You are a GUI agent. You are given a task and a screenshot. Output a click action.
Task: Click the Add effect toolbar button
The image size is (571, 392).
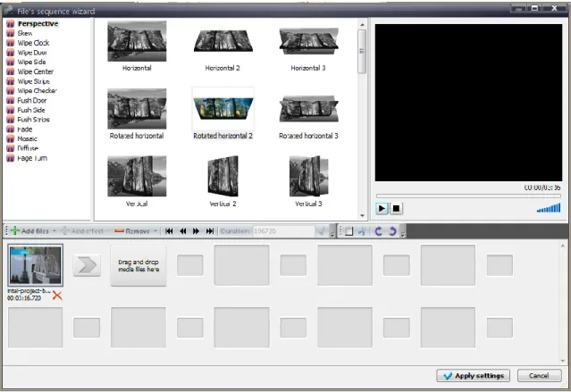coord(83,230)
